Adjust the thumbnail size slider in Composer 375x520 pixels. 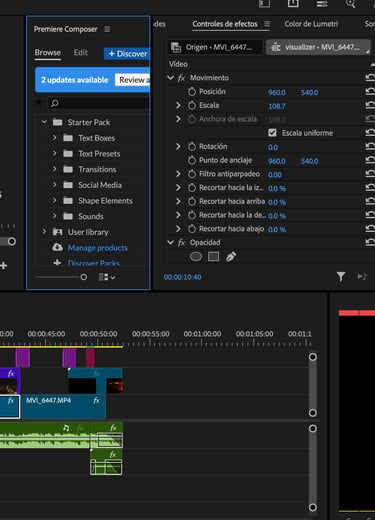84,277
